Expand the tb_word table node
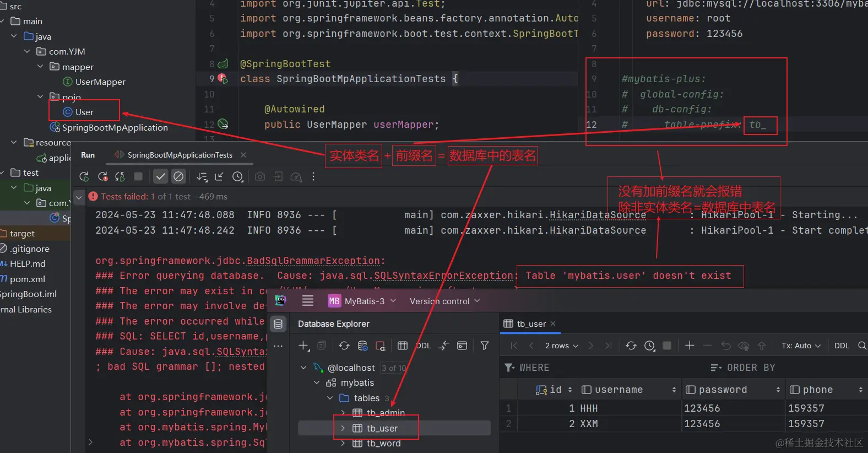This screenshot has width=868, height=453. (x=343, y=443)
